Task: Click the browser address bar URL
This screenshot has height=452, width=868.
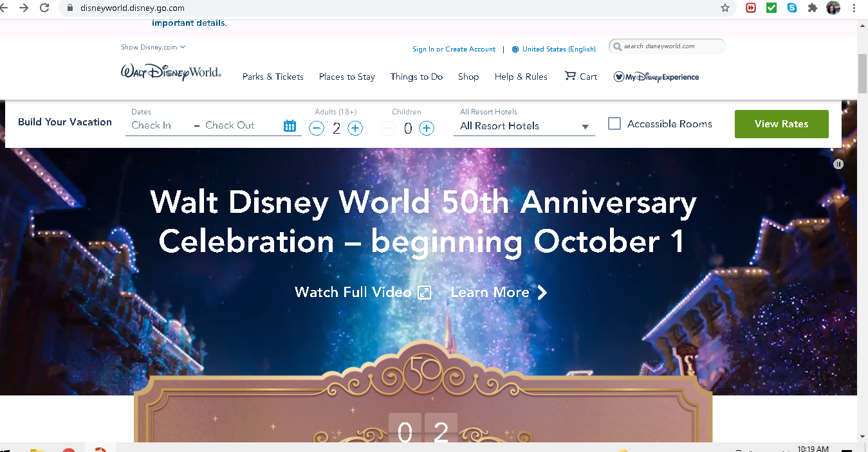Action: [x=133, y=8]
